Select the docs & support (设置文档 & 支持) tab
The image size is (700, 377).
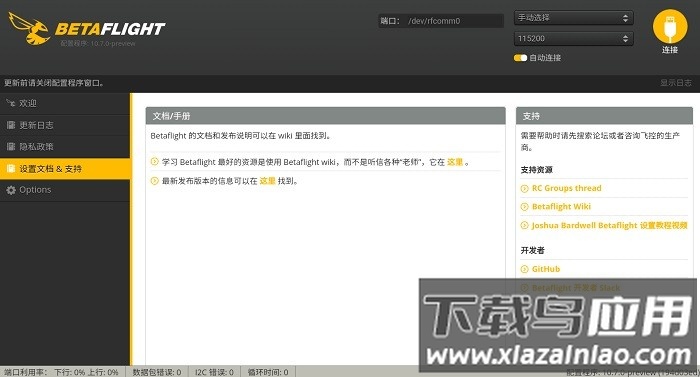[x=65, y=169]
